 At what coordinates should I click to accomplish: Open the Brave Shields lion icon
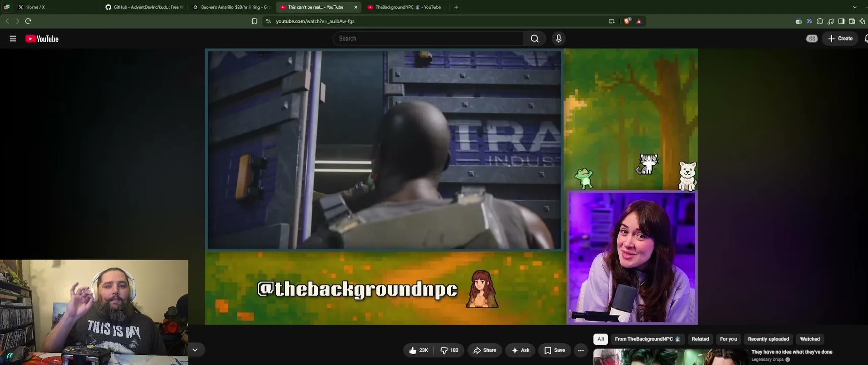pos(627,21)
